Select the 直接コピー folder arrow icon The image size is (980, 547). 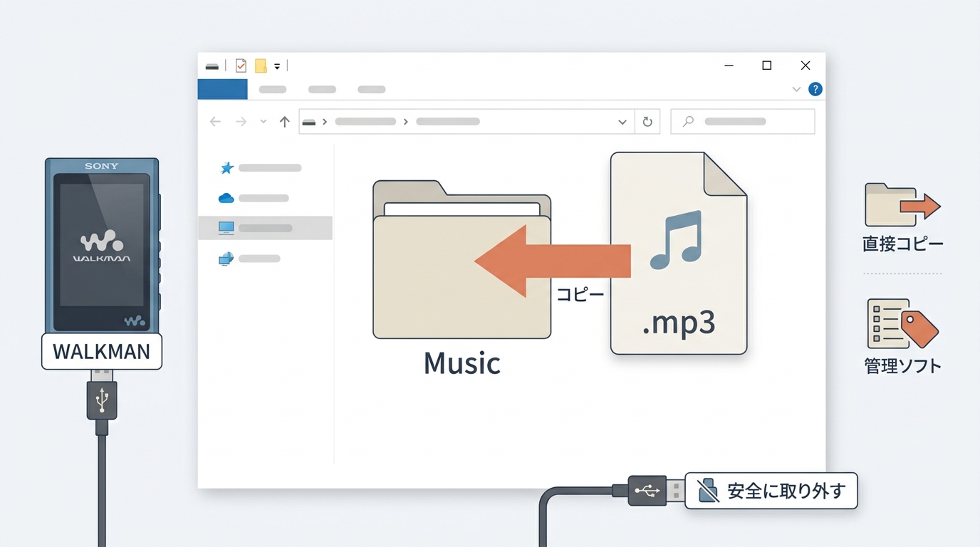pos(902,205)
